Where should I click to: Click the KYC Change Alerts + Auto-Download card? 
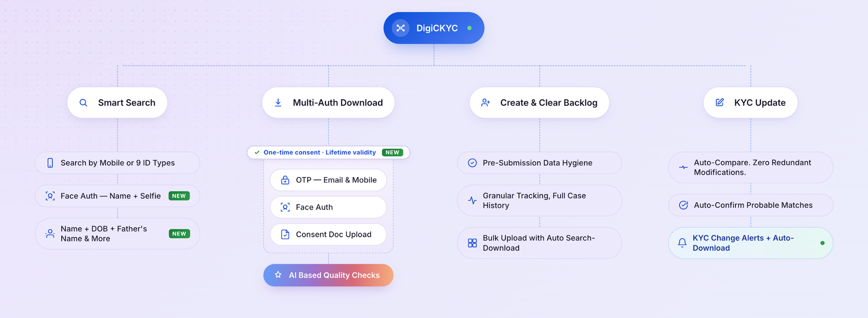pyautogui.click(x=751, y=243)
